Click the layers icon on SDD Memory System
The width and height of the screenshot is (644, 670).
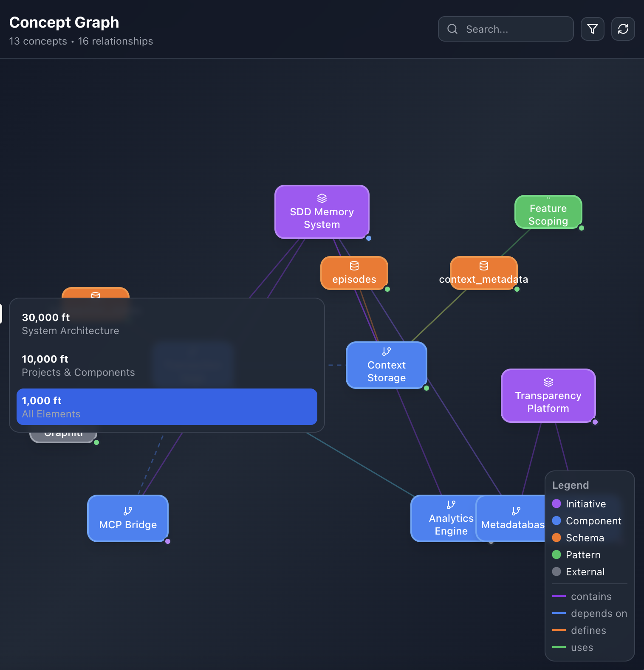tap(322, 198)
